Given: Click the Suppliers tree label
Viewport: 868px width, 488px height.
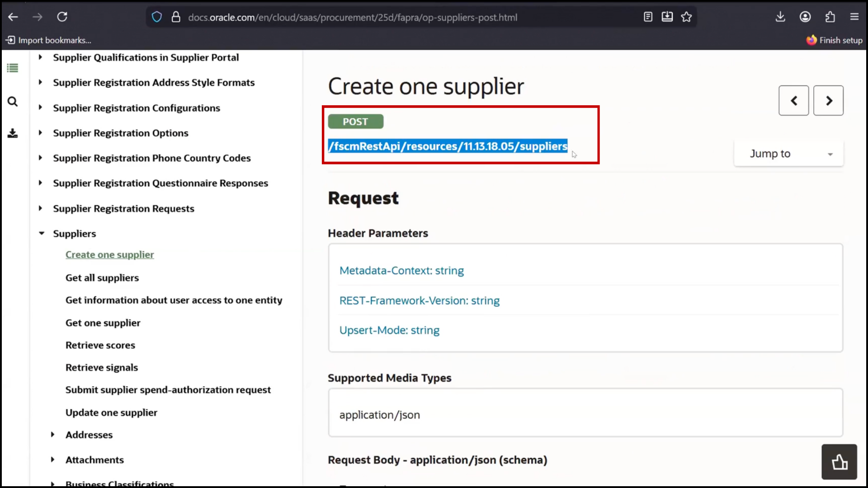Looking at the screenshot, I should (75, 234).
